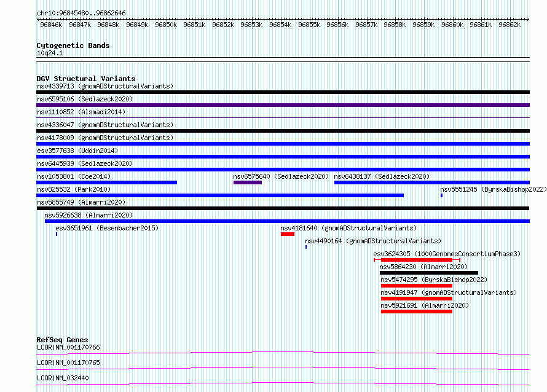Select the blue bar under esv3577638
The image size is (547, 392).
283,157
